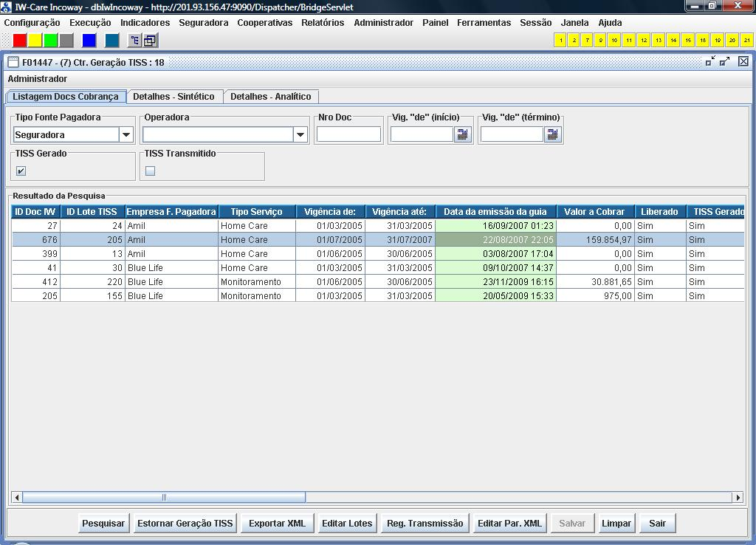
Task: Click the bright blue color toolbar square
Action: (x=89, y=41)
